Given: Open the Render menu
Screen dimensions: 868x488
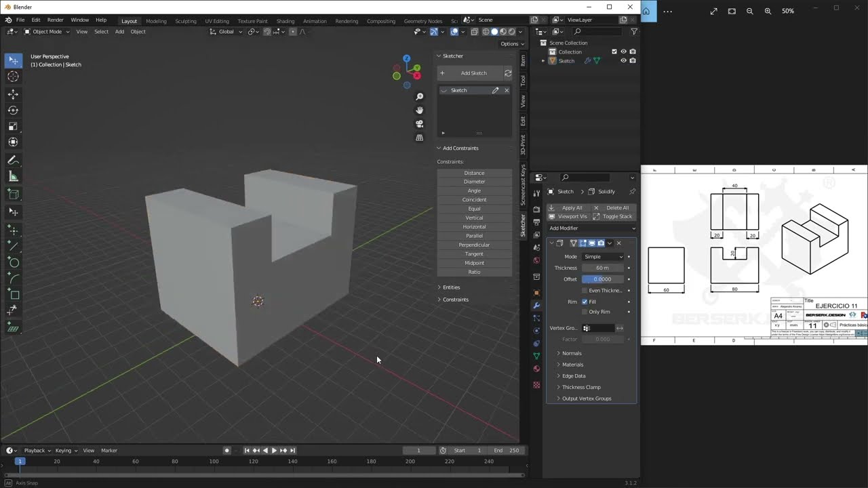Looking at the screenshot, I should [56, 20].
